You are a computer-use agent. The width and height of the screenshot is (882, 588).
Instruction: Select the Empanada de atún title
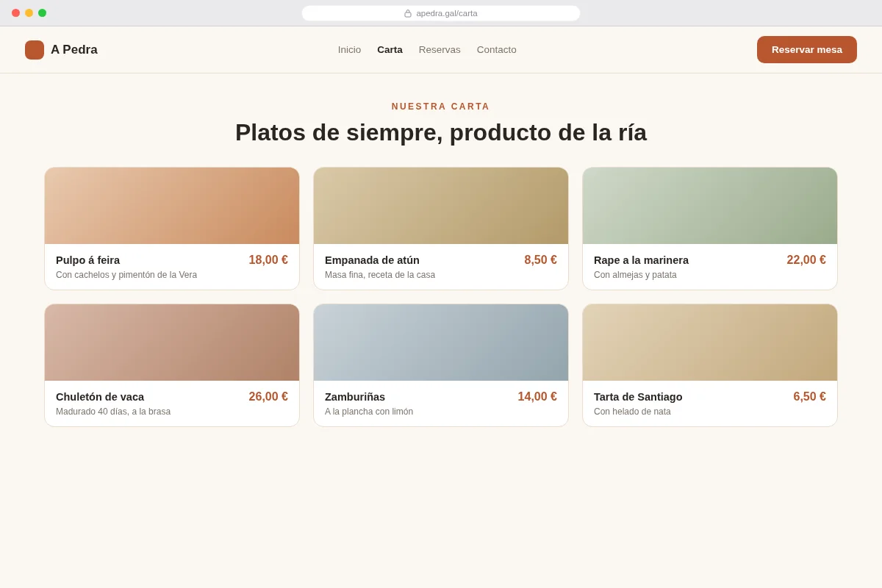click(372, 260)
